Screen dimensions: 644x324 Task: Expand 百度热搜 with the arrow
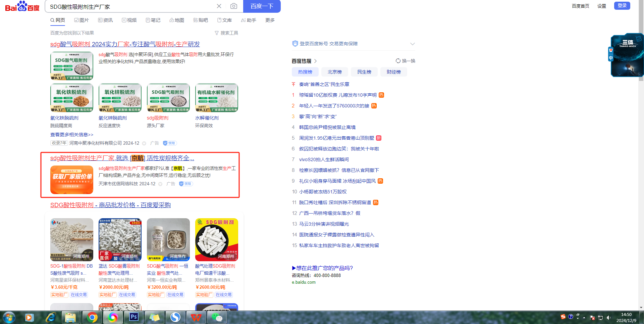[x=316, y=61]
